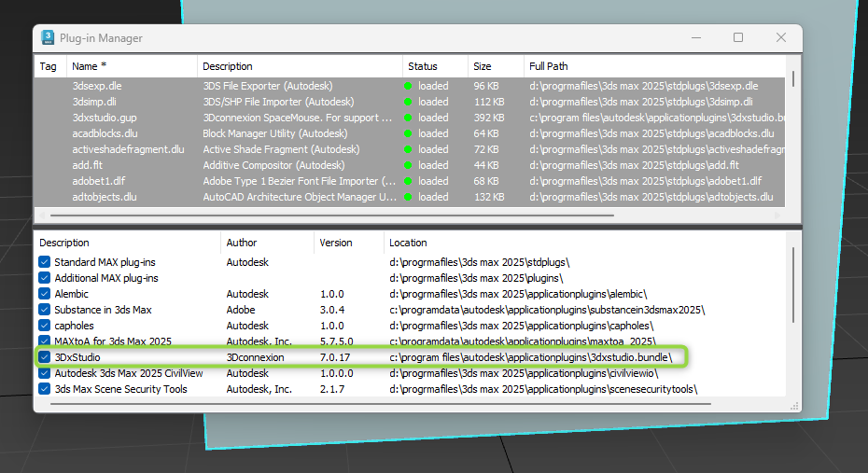This screenshot has width=868, height=473.
Task: Close the Plug-in Manager window
Action: (x=781, y=37)
